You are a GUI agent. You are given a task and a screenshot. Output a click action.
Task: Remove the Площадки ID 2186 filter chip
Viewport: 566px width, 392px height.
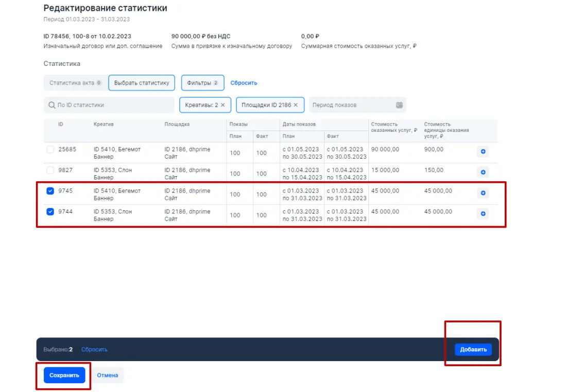[x=296, y=105]
